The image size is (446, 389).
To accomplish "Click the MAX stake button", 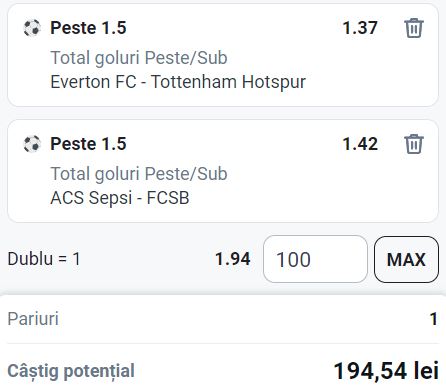I will (406, 259).
